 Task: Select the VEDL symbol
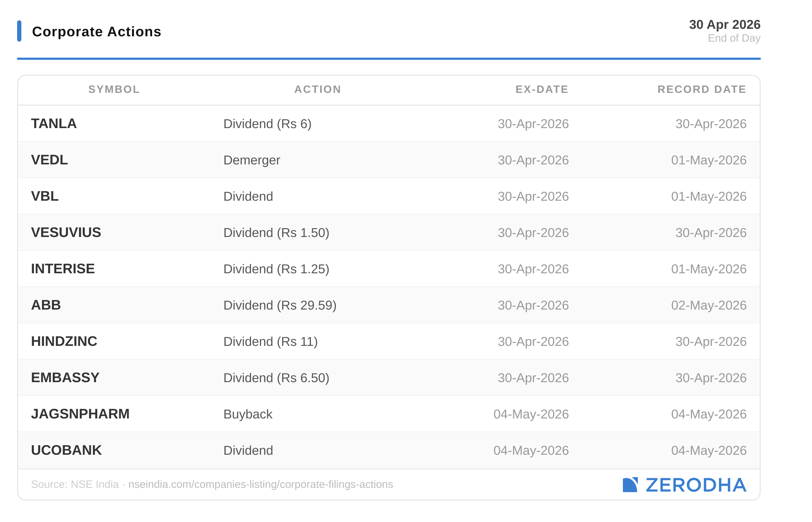pyautogui.click(x=50, y=160)
